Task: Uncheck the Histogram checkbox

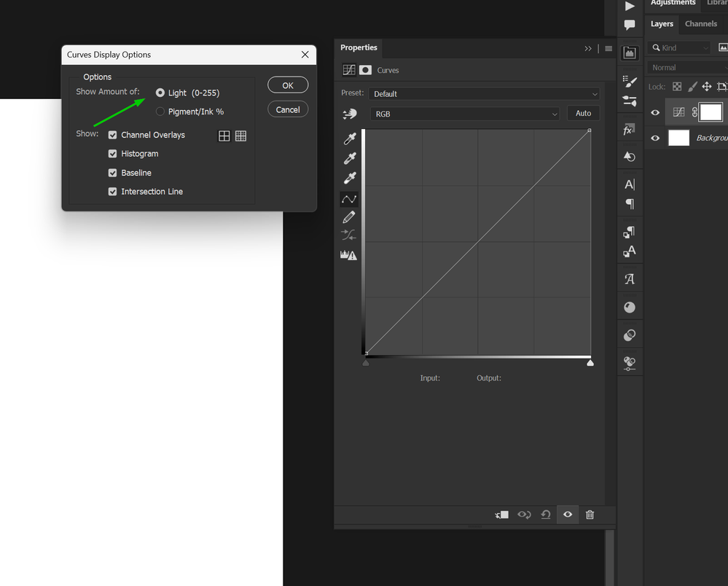Action: click(112, 154)
